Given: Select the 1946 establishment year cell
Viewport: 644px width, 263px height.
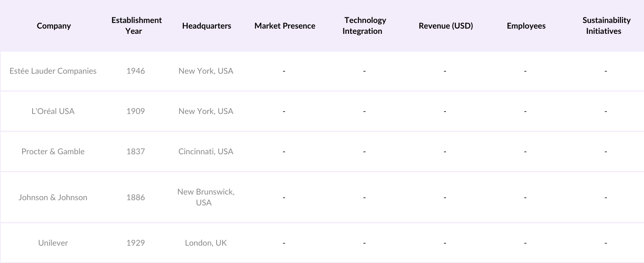Looking at the screenshot, I should point(136,71).
